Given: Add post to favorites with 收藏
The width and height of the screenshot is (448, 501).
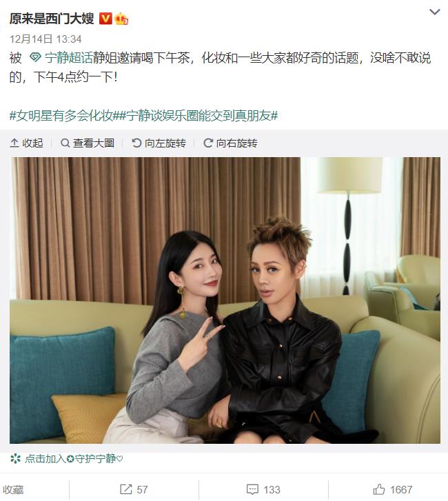Looking at the screenshot, I should [x=13, y=489].
